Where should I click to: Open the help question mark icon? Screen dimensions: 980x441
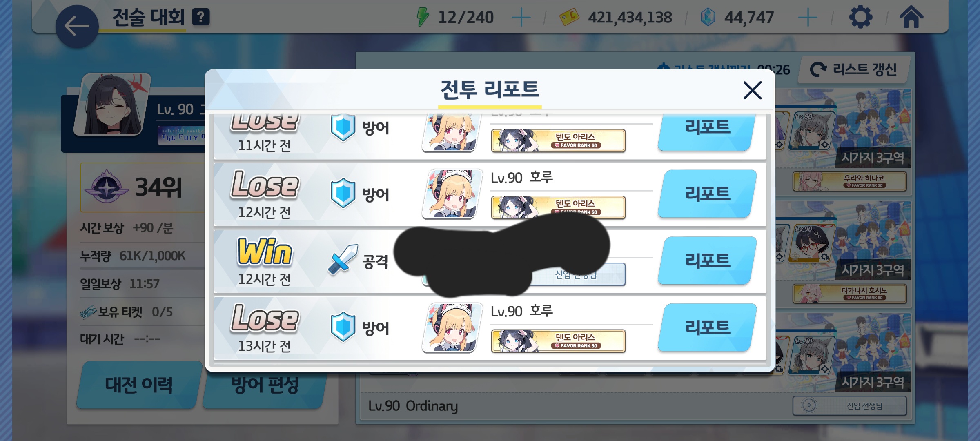(200, 17)
